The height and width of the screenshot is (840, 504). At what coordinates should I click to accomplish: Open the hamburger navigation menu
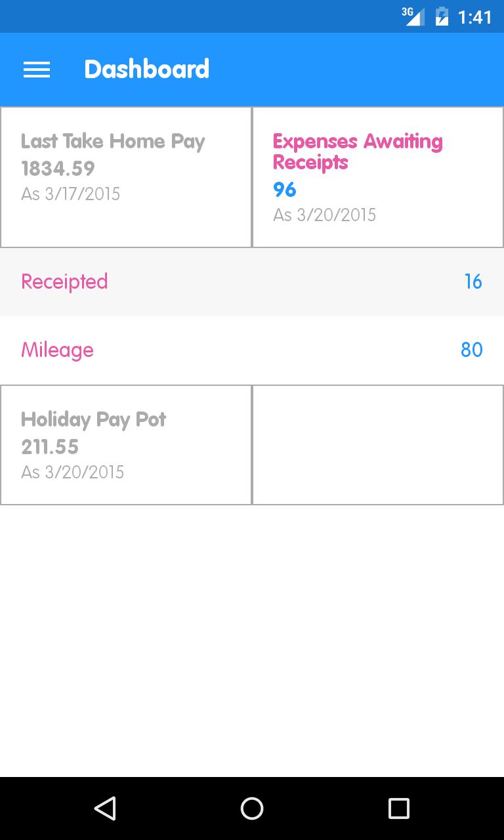pos(37,70)
